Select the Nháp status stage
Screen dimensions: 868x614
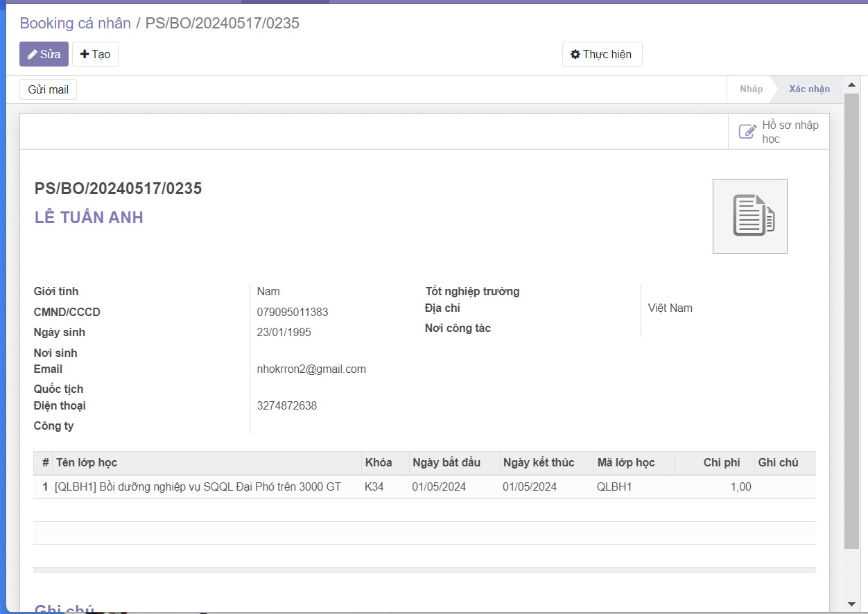(751, 89)
